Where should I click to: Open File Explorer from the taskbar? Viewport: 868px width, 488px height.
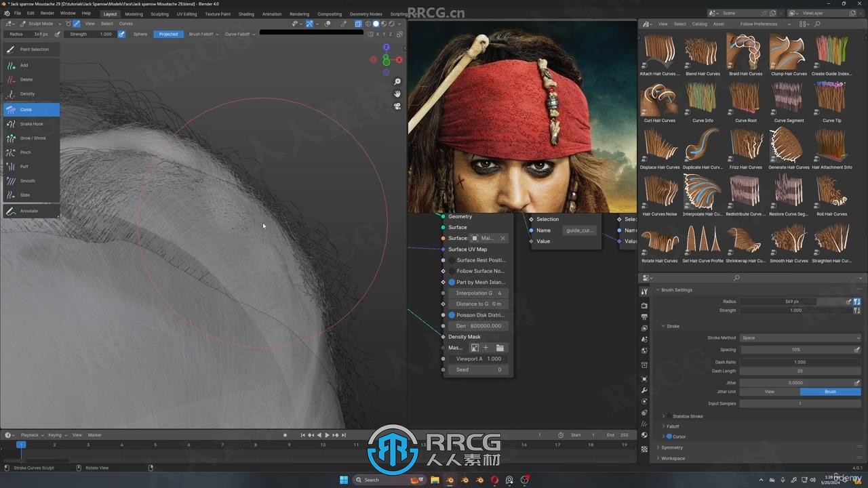(x=434, y=480)
